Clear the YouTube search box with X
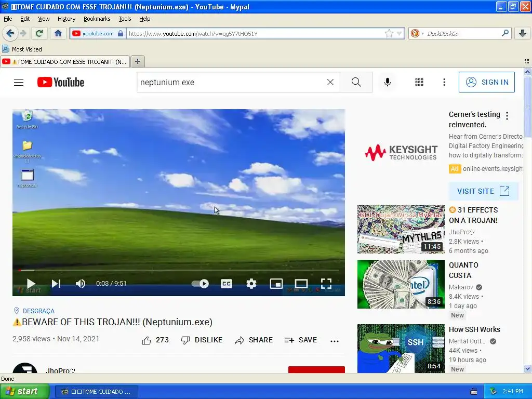Screen dimensions: 532x399 (330, 82)
